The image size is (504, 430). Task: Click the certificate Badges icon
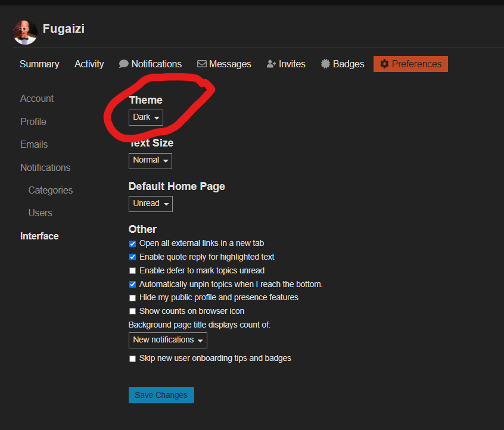tap(325, 64)
